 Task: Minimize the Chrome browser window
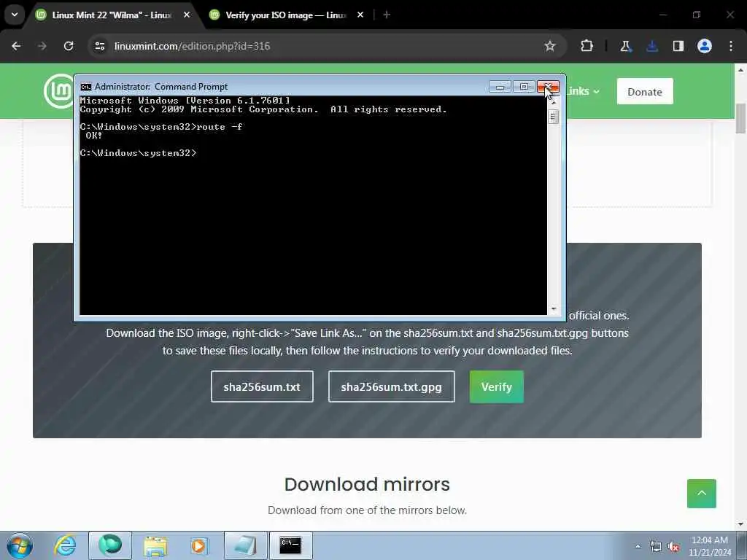[x=662, y=15]
